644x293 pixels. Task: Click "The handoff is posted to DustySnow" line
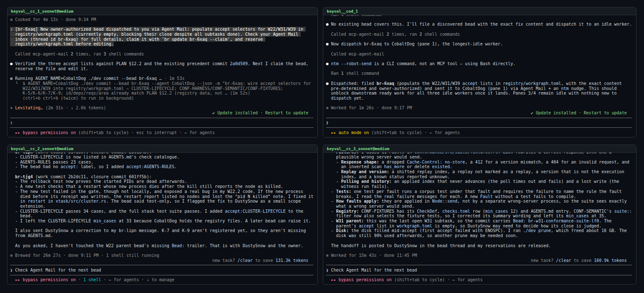click(x=441, y=245)
